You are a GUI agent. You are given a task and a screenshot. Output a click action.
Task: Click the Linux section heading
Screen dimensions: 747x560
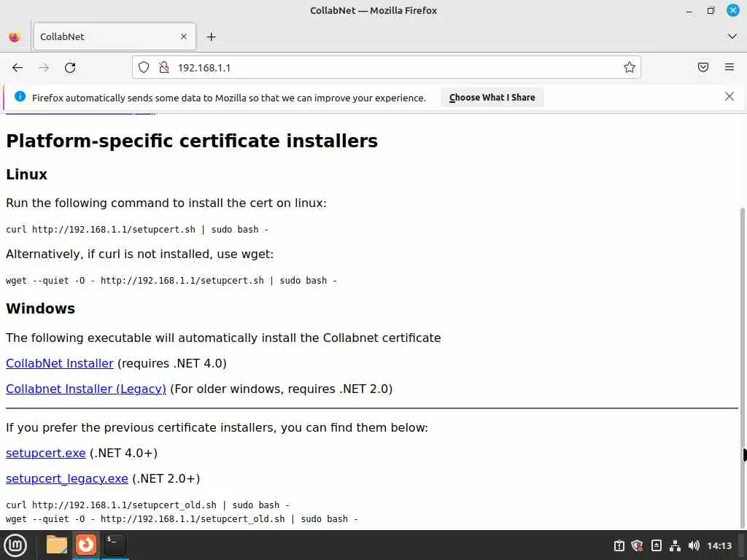(27, 175)
